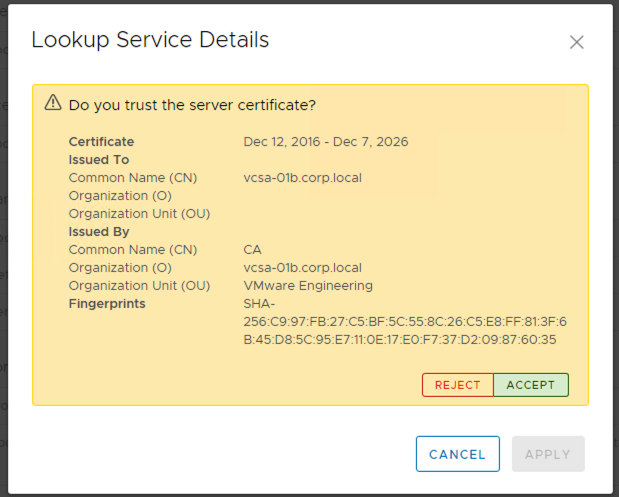The width and height of the screenshot is (619, 497).
Task: Close the Lookup Service Details dialog
Action: tap(576, 42)
